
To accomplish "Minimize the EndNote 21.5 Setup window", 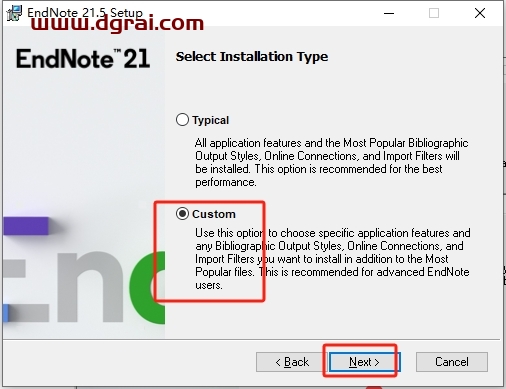I will point(389,13).
